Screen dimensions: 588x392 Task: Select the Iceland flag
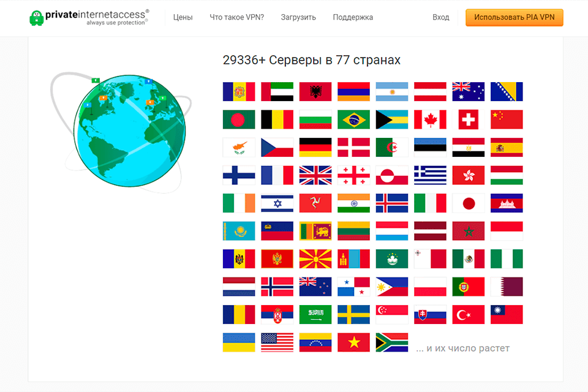pyautogui.click(x=392, y=203)
